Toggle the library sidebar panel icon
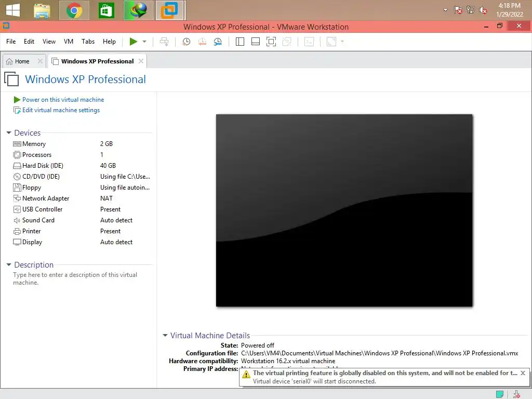The height and width of the screenshot is (399, 532). point(240,42)
